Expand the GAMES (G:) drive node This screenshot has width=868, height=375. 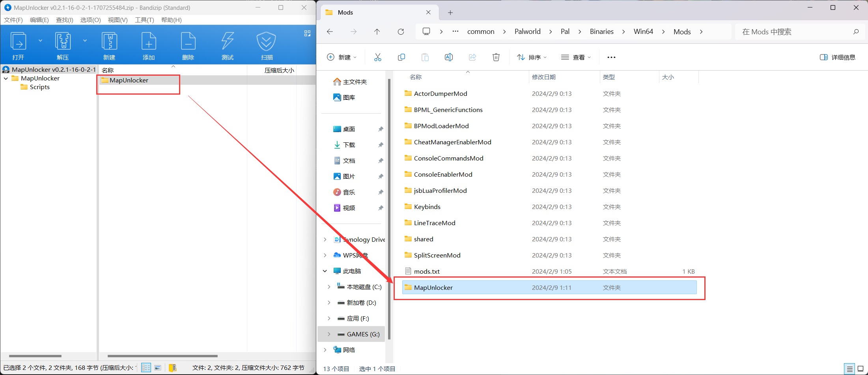329,334
